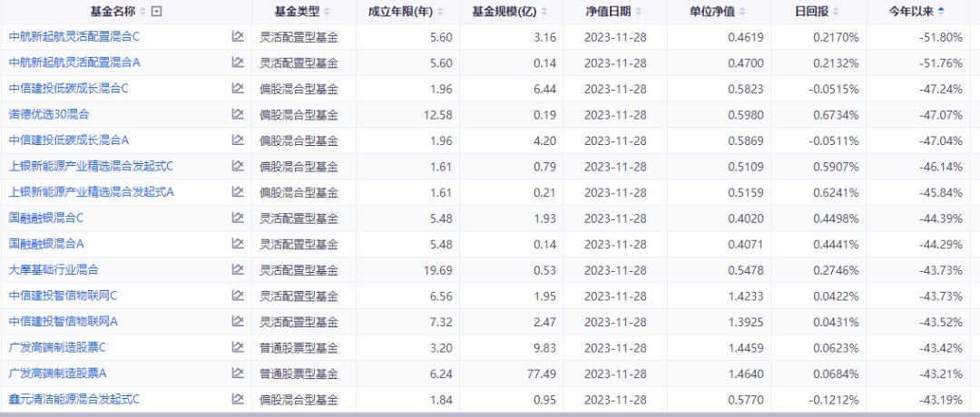Viewport: 980px width, 417px height.
Task: Open chart icon for 中信建投智信物联网A
Action: 238,322
